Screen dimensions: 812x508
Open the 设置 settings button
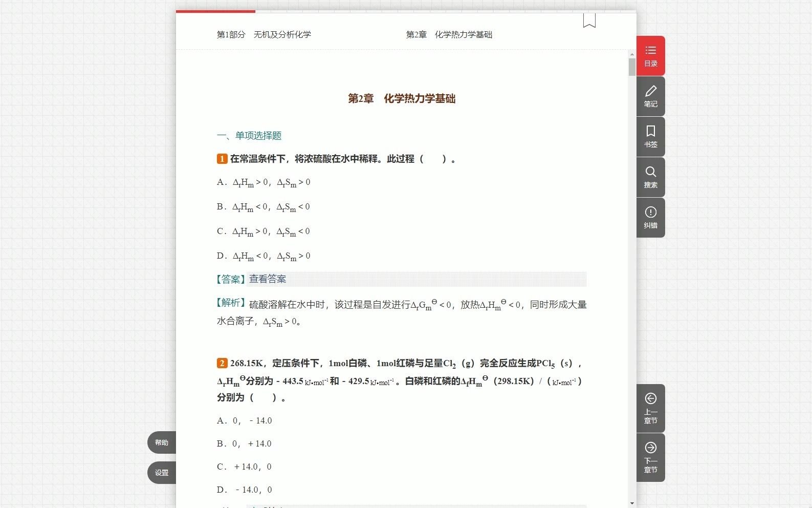(162, 473)
